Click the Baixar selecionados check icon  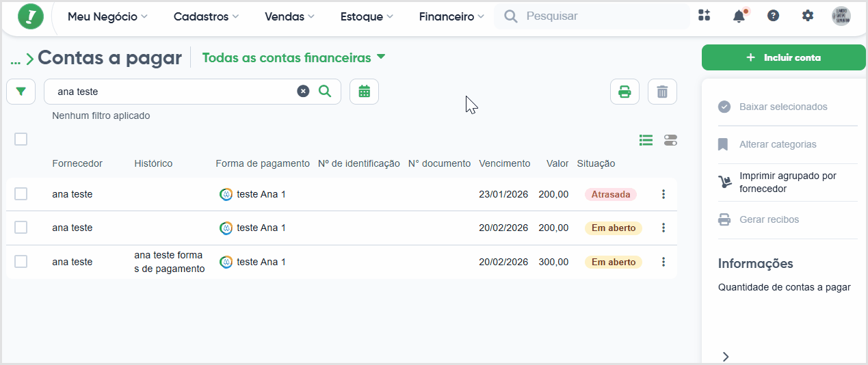[x=724, y=107]
